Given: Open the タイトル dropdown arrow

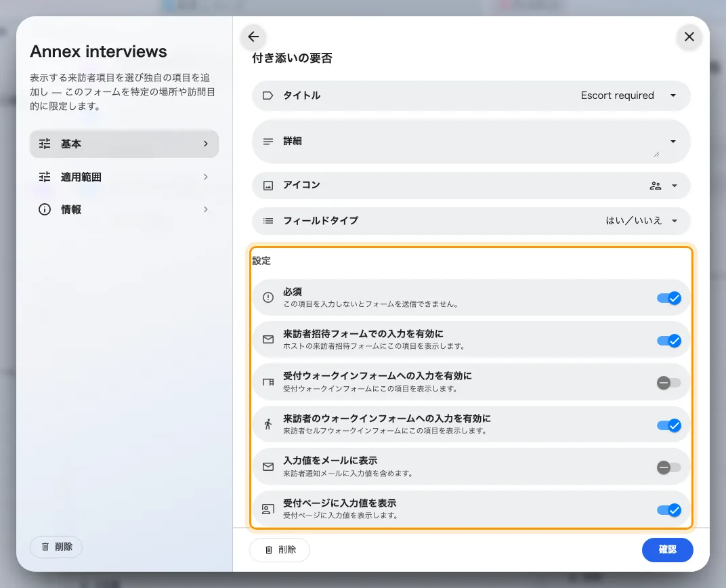Looking at the screenshot, I should click(673, 96).
